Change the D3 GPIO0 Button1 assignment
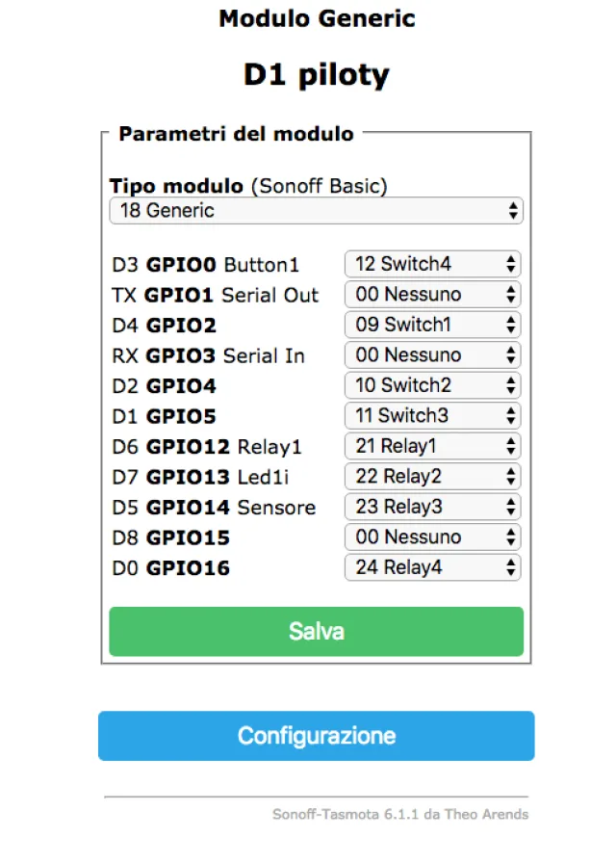This screenshot has height=864, width=616. [431, 263]
